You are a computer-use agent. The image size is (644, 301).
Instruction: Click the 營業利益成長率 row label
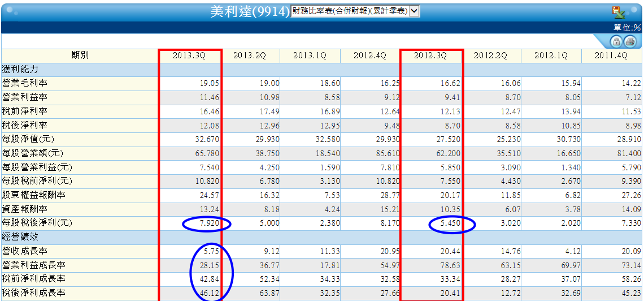coord(33,265)
